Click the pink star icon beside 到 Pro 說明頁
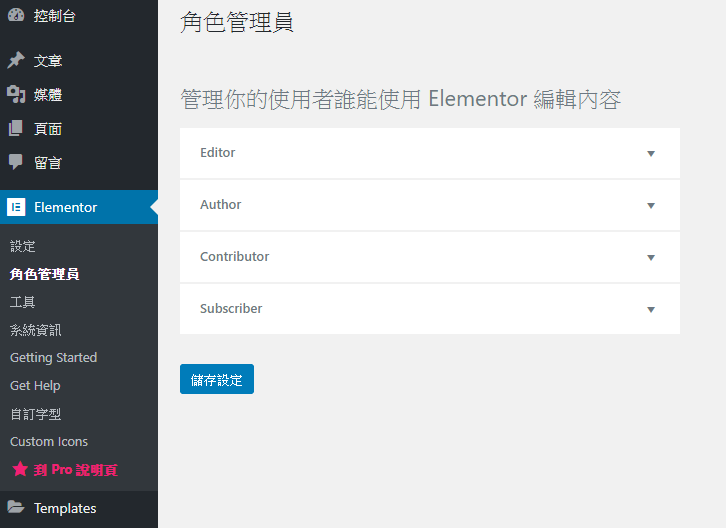726x528 pixels. 20,469
